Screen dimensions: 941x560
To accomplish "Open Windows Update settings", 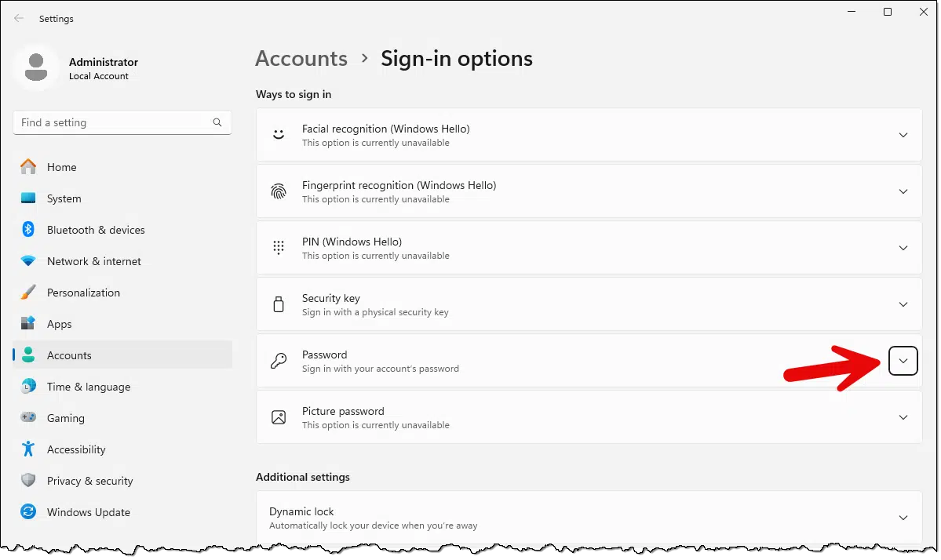I will [122, 512].
